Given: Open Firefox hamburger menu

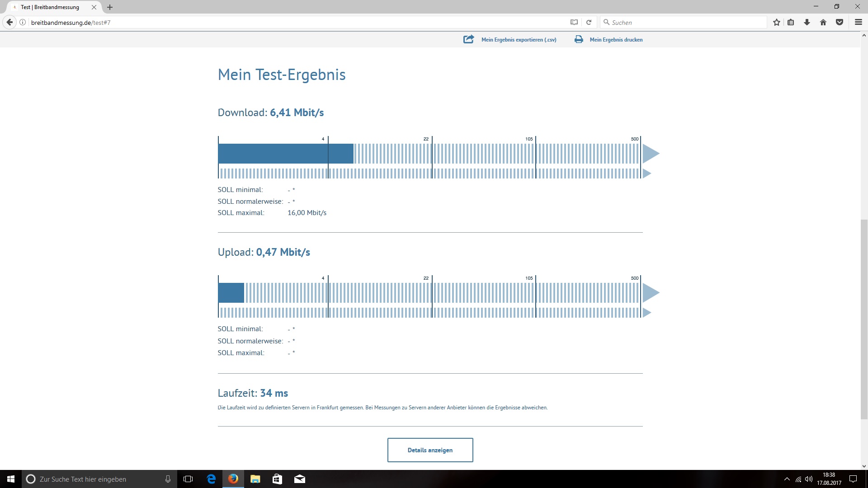Looking at the screenshot, I should pos(858,22).
